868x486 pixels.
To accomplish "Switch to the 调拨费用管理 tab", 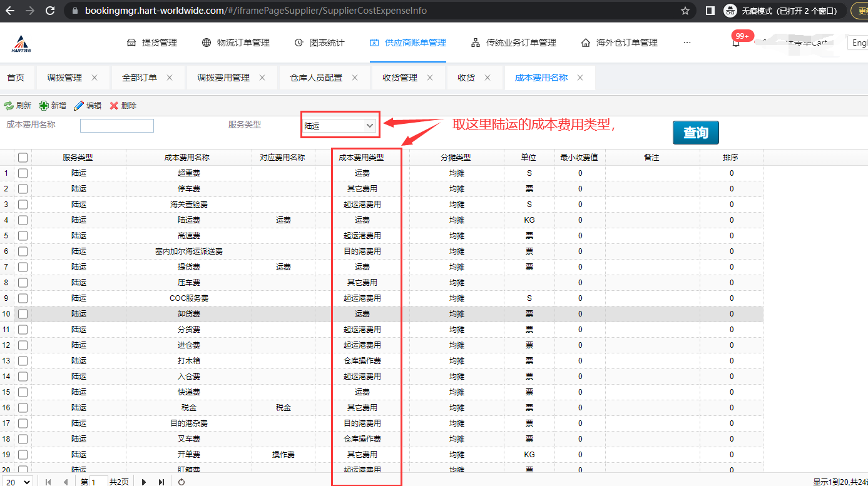I will 223,78.
